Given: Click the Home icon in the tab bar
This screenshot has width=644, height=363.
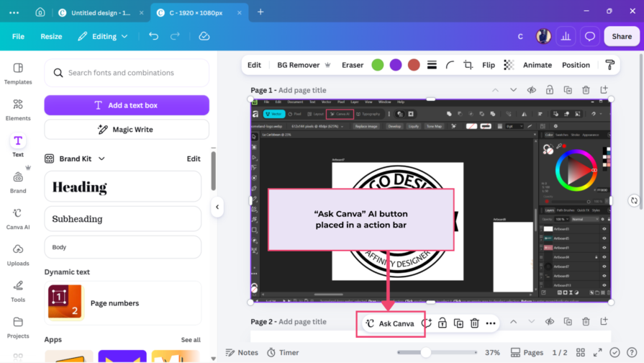Looking at the screenshot, I should (40, 12).
